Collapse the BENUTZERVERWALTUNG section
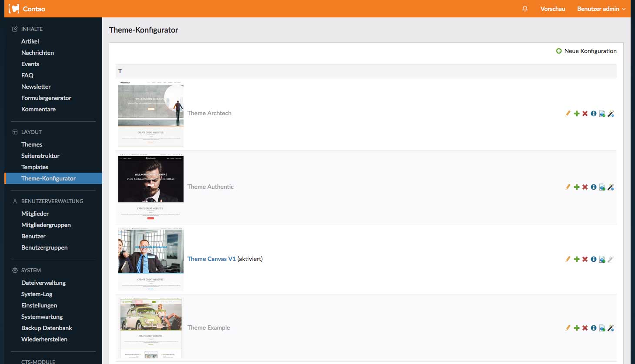Viewport: 635px width, 364px height. click(x=52, y=201)
